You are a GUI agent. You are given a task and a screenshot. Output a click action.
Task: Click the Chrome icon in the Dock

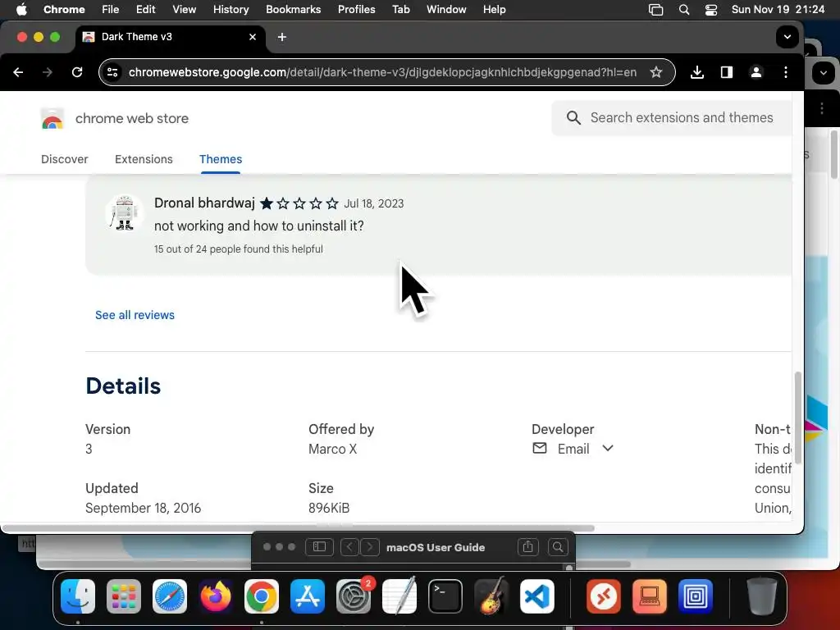(x=262, y=596)
